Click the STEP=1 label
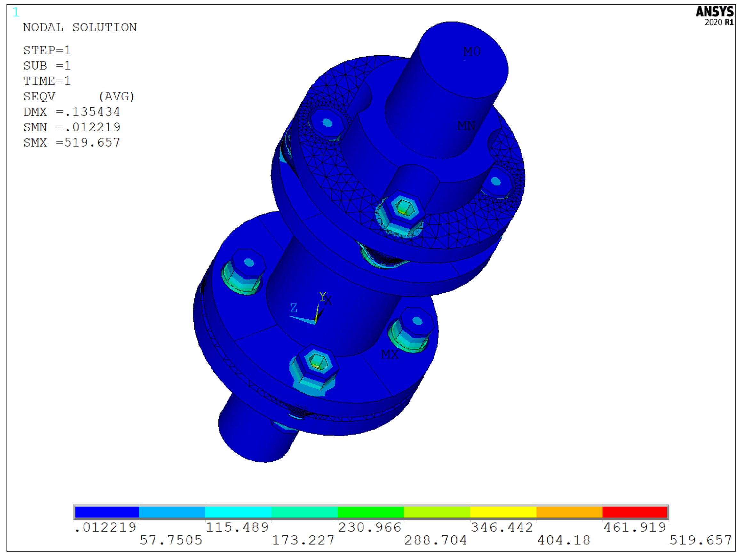 tap(47, 51)
